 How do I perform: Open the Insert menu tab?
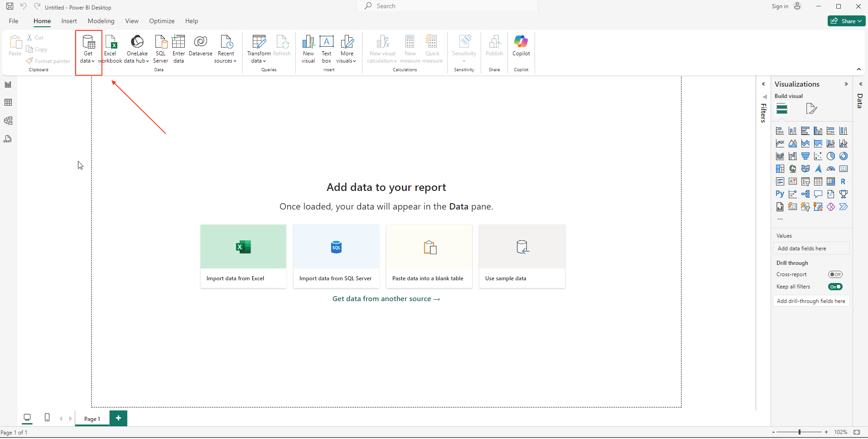(69, 21)
